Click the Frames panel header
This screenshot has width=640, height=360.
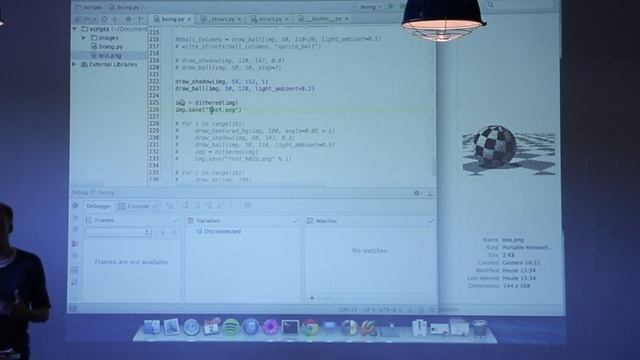[x=132, y=220]
